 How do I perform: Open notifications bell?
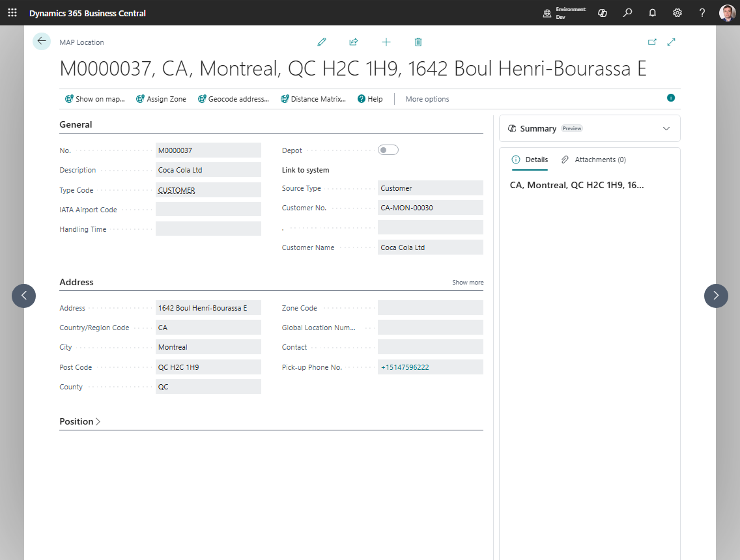point(652,13)
